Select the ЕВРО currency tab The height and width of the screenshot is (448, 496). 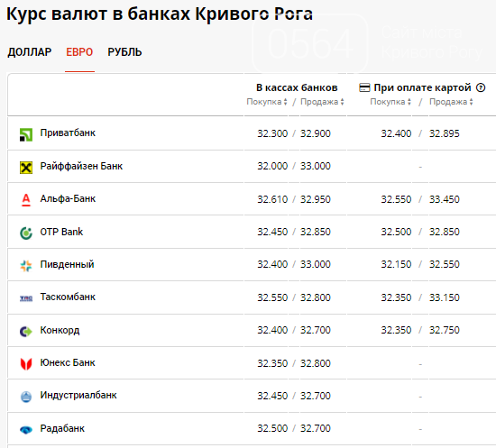point(79,52)
